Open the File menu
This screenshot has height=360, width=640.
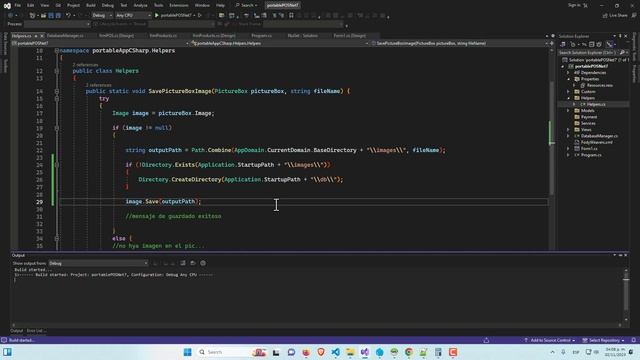18,5
